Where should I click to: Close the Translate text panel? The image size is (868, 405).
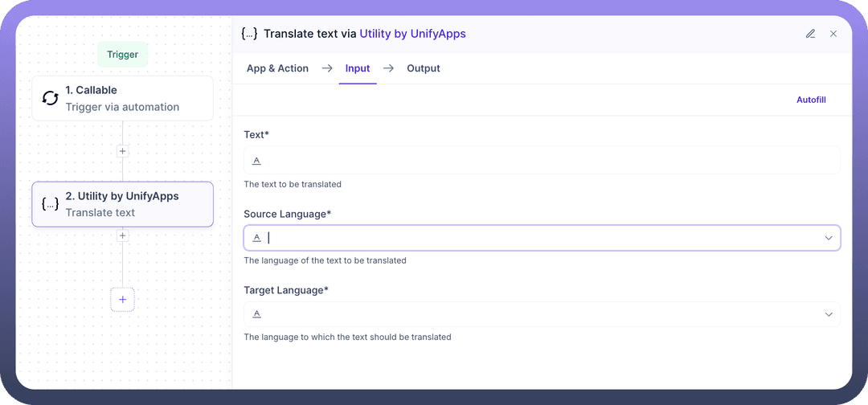pyautogui.click(x=833, y=34)
